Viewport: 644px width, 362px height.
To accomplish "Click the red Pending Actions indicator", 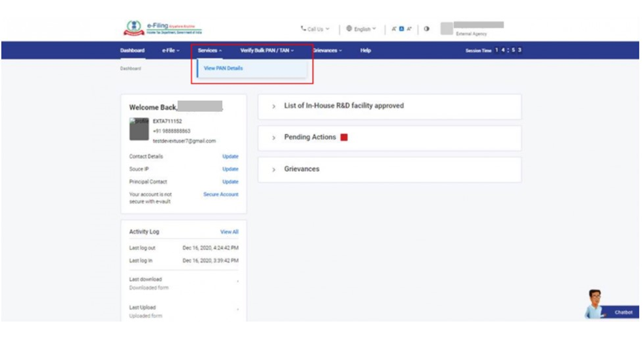I will click(344, 137).
